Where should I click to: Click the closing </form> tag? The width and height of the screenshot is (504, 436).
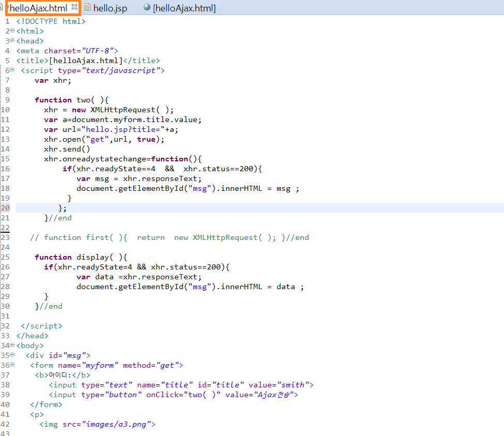point(47,404)
